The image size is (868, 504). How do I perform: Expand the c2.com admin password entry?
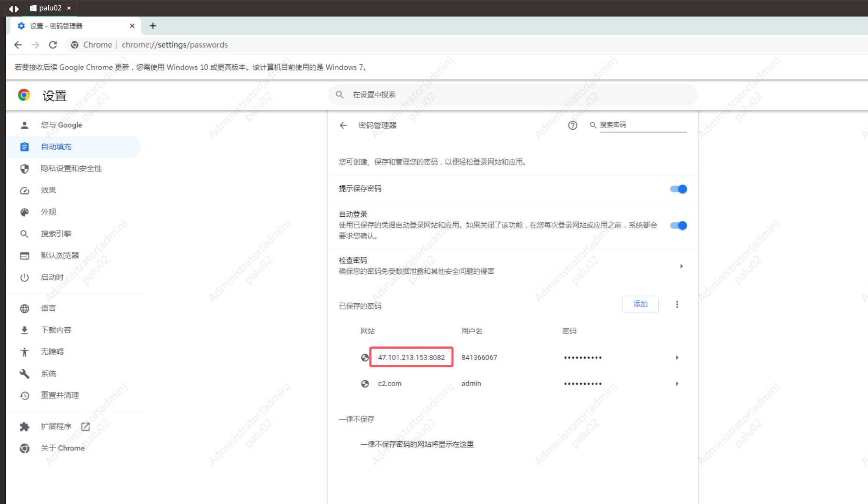pyautogui.click(x=677, y=383)
